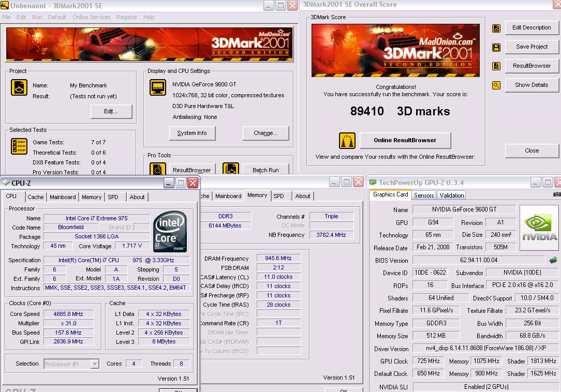Click ResultBrowser button in Overall Score window
The height and width of the screenshot is (392, 561).
point(532,66)
